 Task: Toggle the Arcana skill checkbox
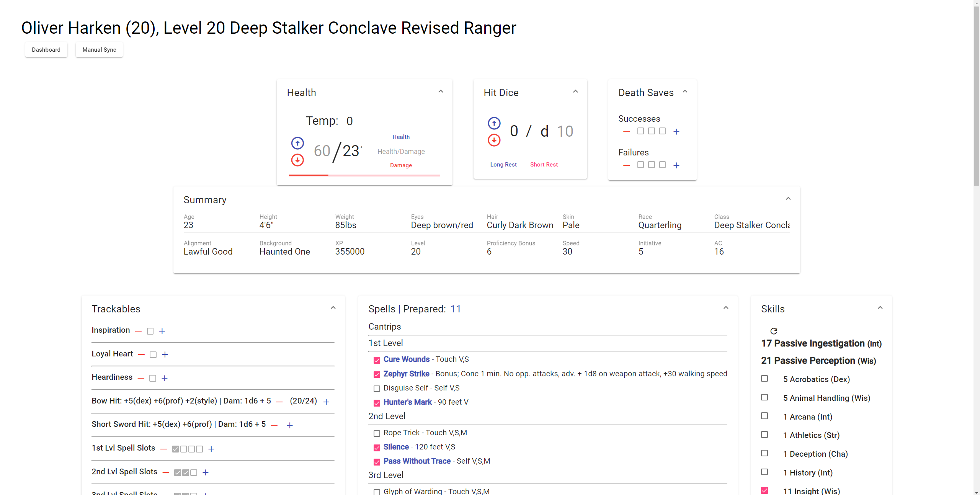764,416
